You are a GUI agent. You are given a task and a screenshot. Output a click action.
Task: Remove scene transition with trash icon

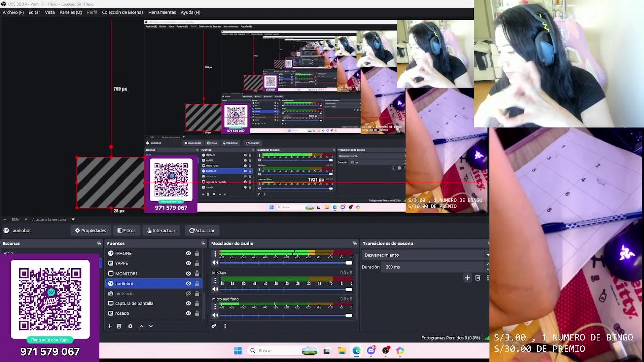pos(478,278)
